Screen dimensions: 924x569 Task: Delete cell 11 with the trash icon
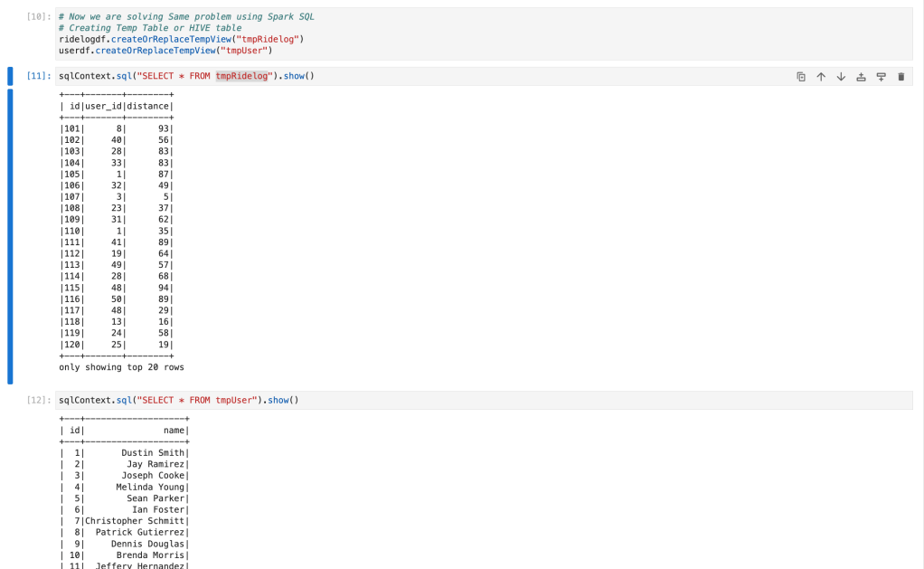pyautogui.click(x=900, y=77)
